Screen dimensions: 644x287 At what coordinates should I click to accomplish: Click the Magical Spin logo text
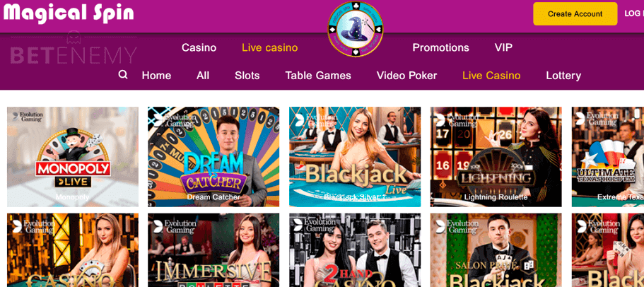[69, 13]
